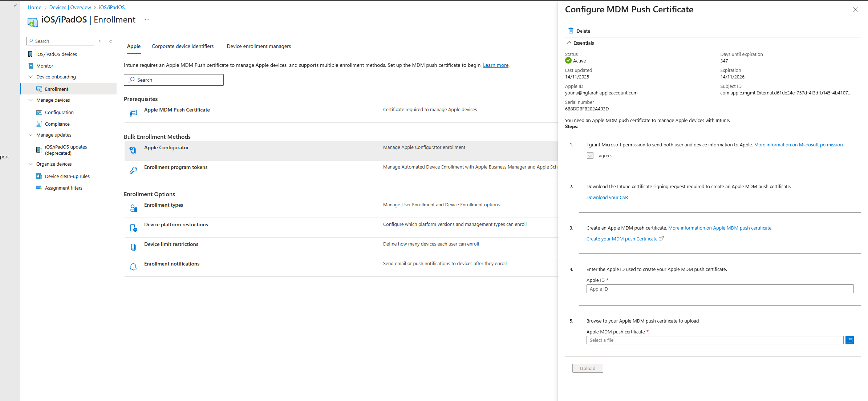
Task: Click the Apple ID input field
Action: click(720, 289)
